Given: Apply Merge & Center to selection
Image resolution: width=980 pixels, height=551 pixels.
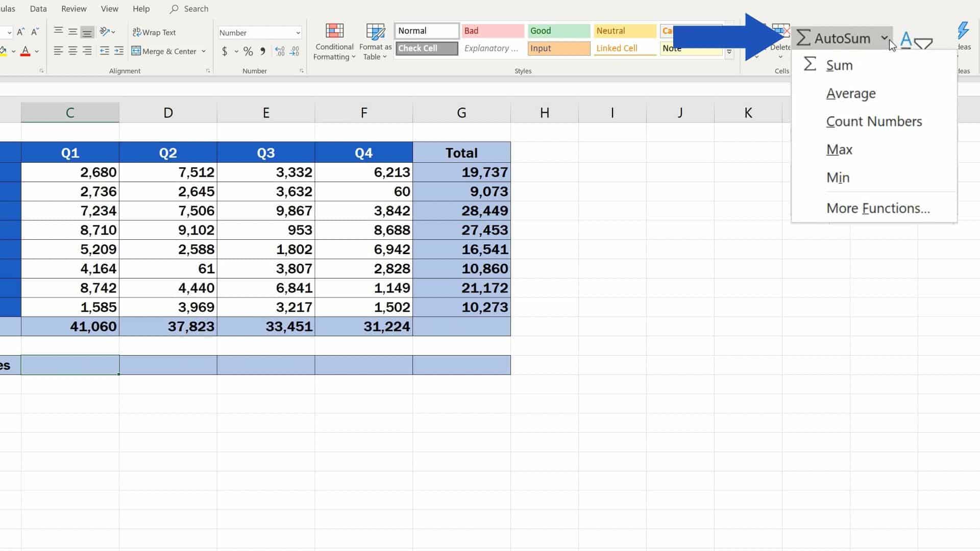Looking at the screenshot, I should (x=164, y=51).
